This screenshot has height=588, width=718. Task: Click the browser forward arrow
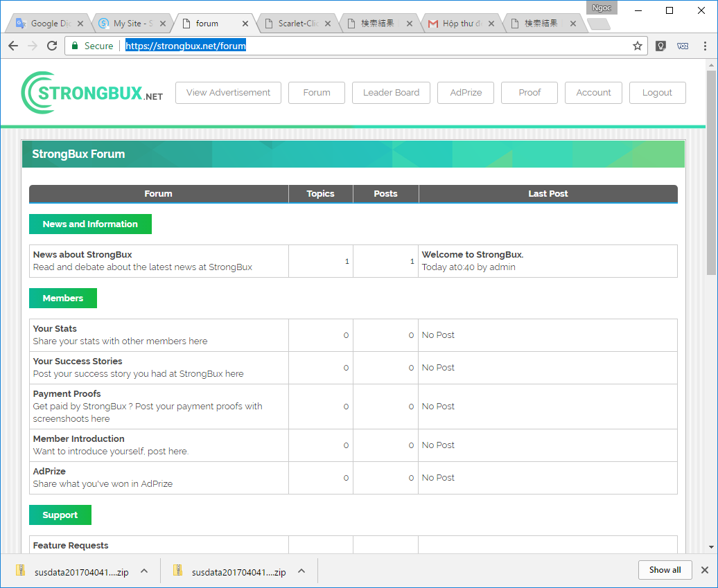click(x=33, y=46)
